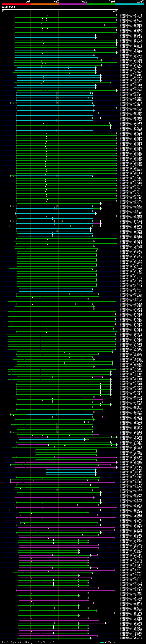Click the purple ~60% identity legend segment
Screen dimensions: 146x644
tap(73, 4)
